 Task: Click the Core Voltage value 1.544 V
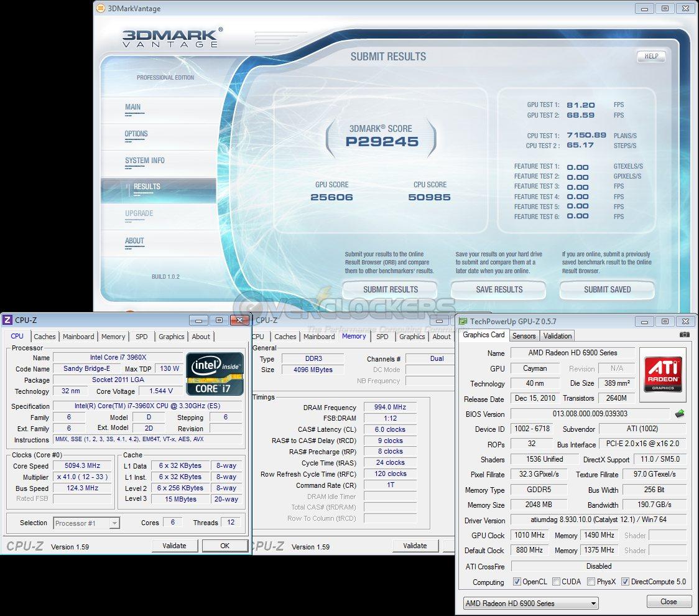pos(161,391)
